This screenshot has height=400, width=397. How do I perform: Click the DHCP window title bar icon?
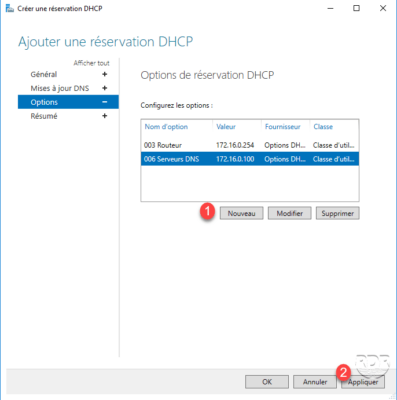tap(9, 8)
